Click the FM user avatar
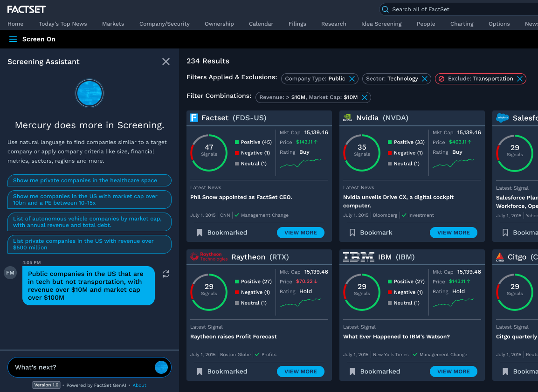This screenshot has width=538, height=392. click(10, 273)
